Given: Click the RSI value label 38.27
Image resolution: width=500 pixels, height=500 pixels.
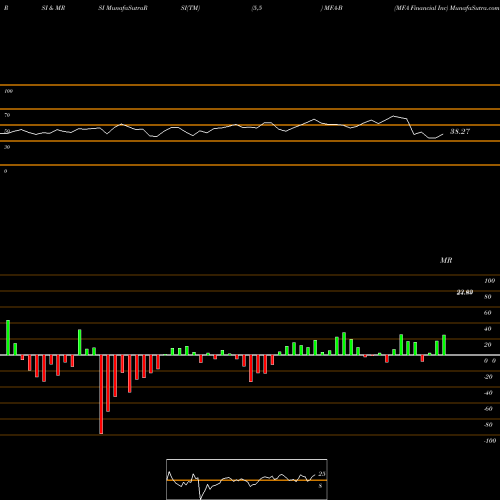Looking at the screenshot, I should click(x=460, y=132).
